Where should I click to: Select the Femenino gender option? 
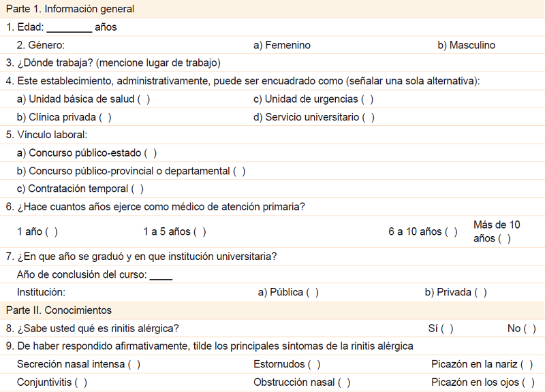pyautogui.click(x=282, y=46)
